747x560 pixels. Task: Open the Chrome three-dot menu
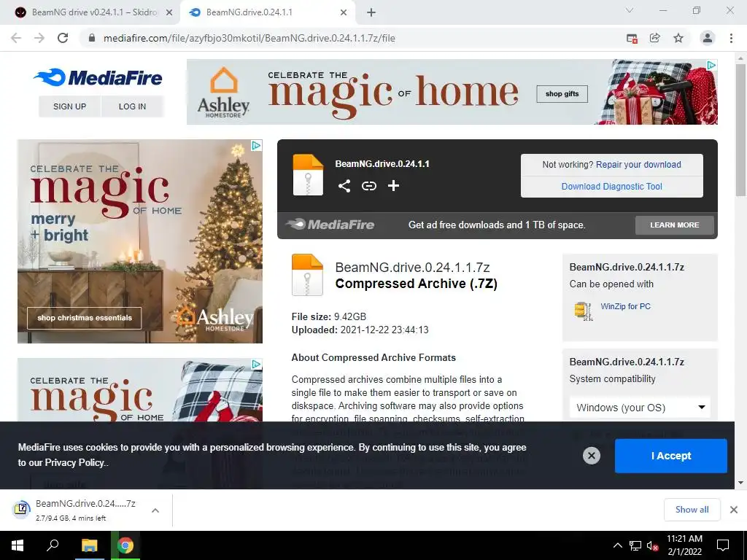731,38
